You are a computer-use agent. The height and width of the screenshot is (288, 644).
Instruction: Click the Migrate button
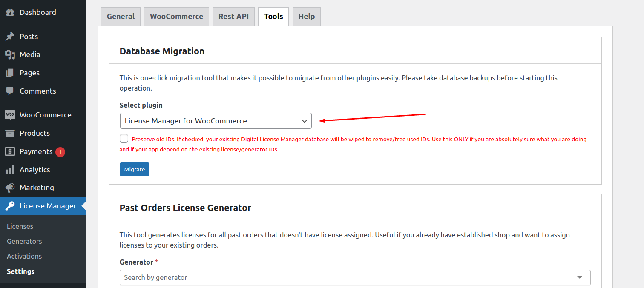click(x=135, y=169)
